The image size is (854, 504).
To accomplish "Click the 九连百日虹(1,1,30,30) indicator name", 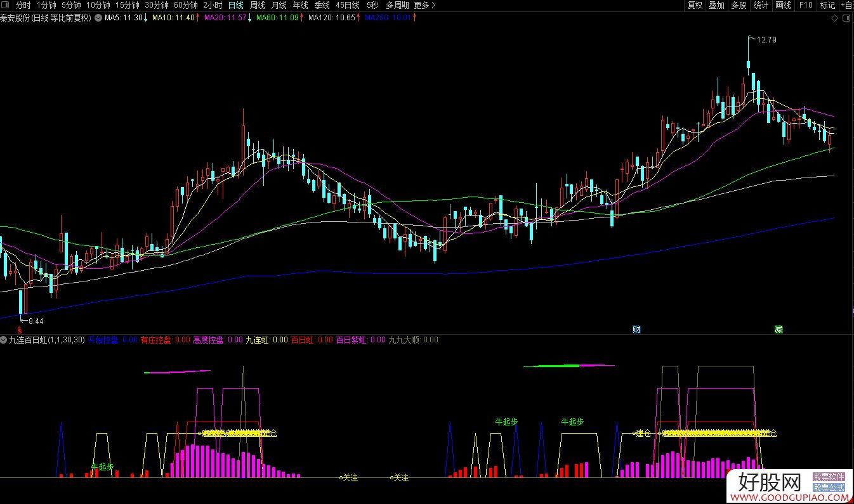I will pos(47,340).
